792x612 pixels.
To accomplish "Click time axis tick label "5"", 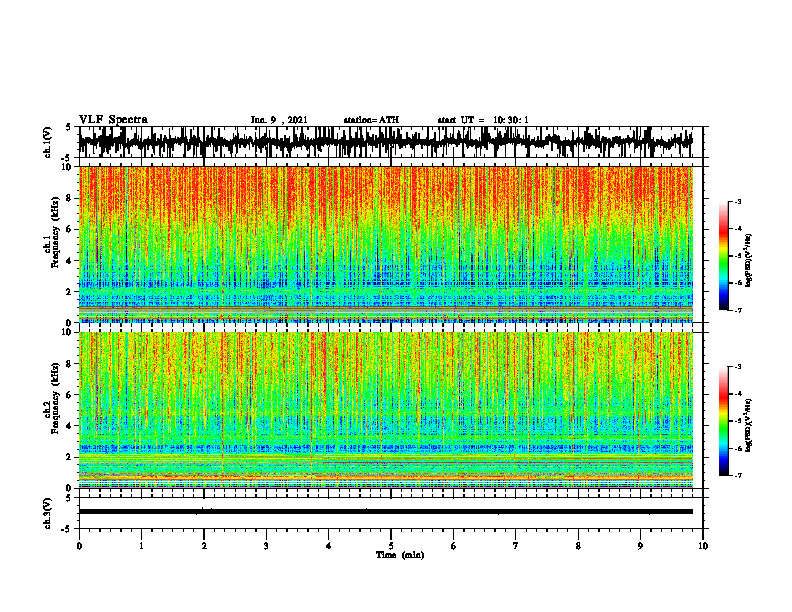I will point(391,546).
